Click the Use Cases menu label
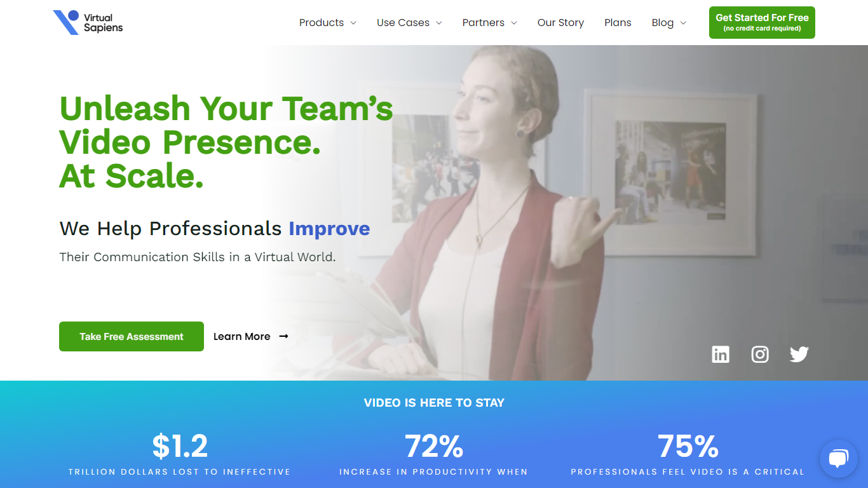This screenshot has height=488, width=868. click(403, 22)
